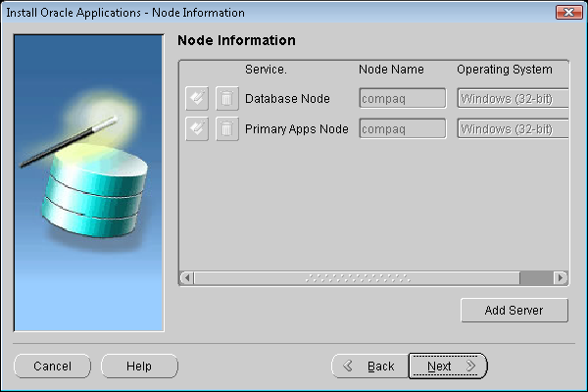Click the 'Primary Apps Node' label
This screenshot has width=588, height=392.
tap(297, 129)
